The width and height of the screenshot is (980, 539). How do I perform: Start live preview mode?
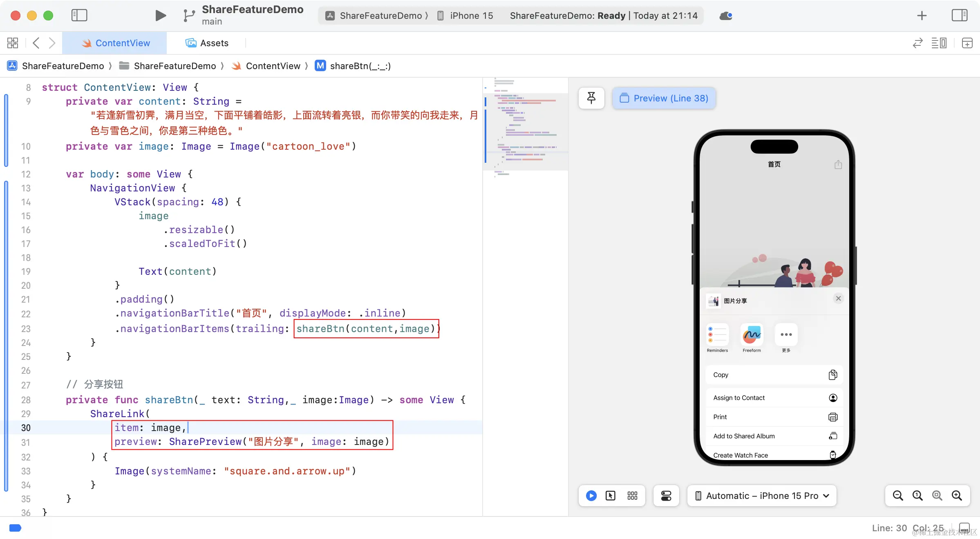pyautogui.click(x=591, y=496)
